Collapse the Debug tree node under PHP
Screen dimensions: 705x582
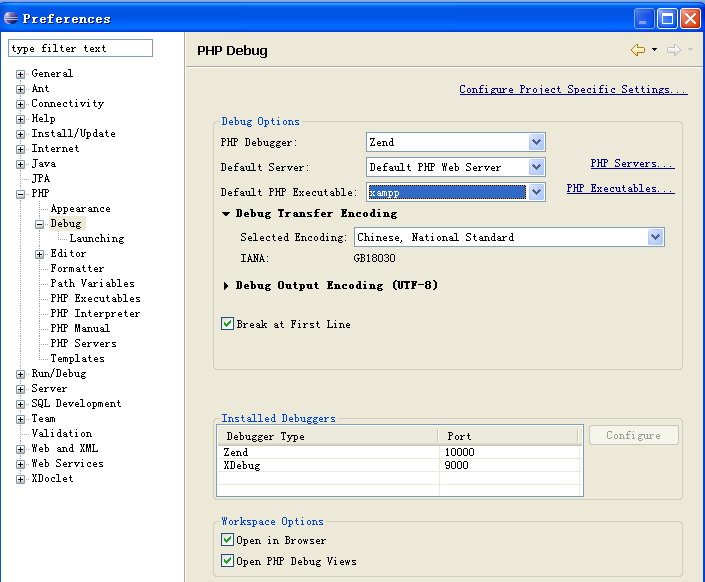tap(40, 224)
